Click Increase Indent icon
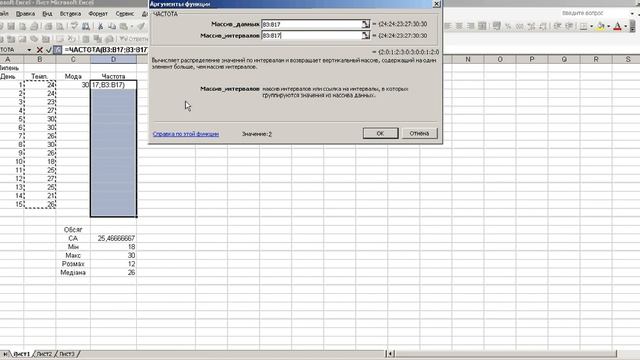The image size is (640, 360). click(x=569, y=26)
